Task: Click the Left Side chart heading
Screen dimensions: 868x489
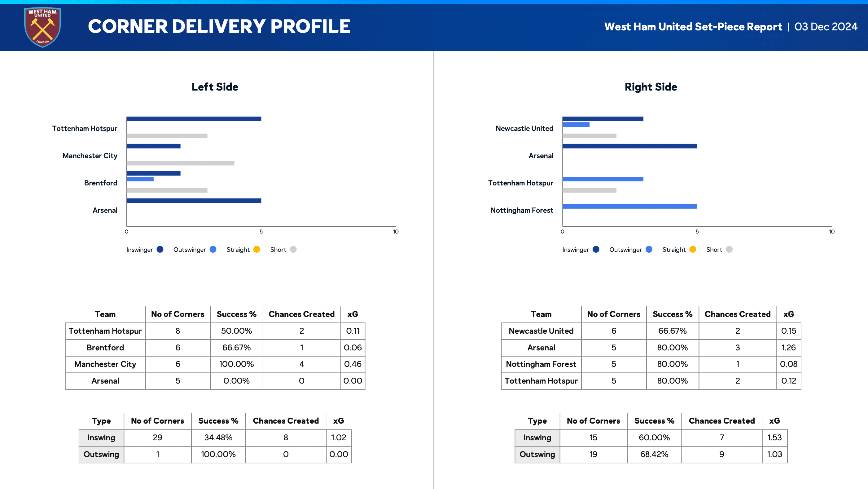Action: point(215,87)
